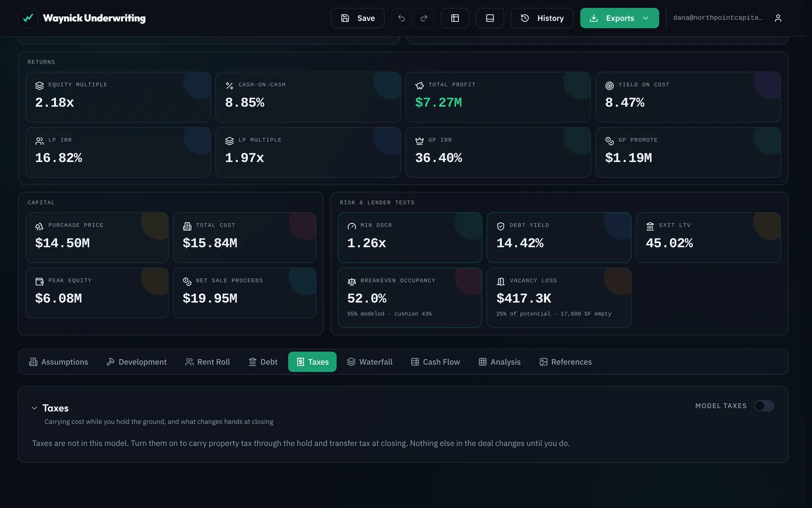This screenshot has height=508, width=812.
Task: Click the Exit LTV bank icon
Action: pyautogui.click(x=650, y=227)
